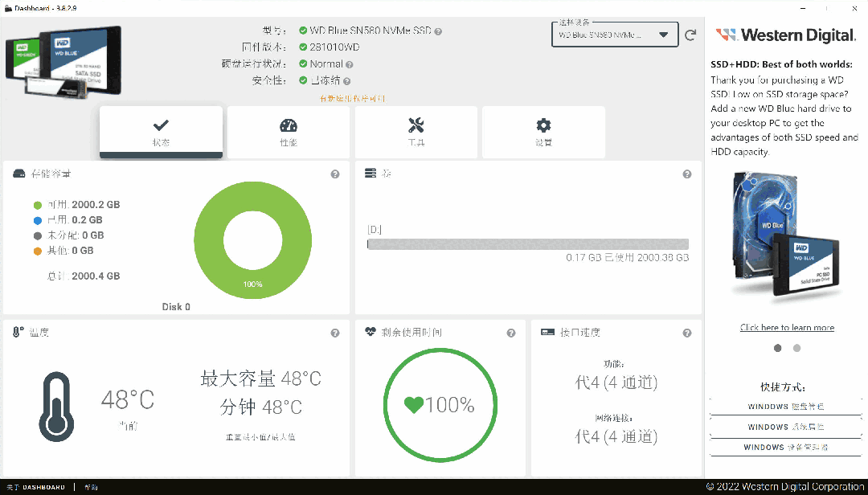Image resolution: width=868 pixels, height=495 pixels.
Task: Click the Western Digital logo
Action: click(x=786, y=35)
